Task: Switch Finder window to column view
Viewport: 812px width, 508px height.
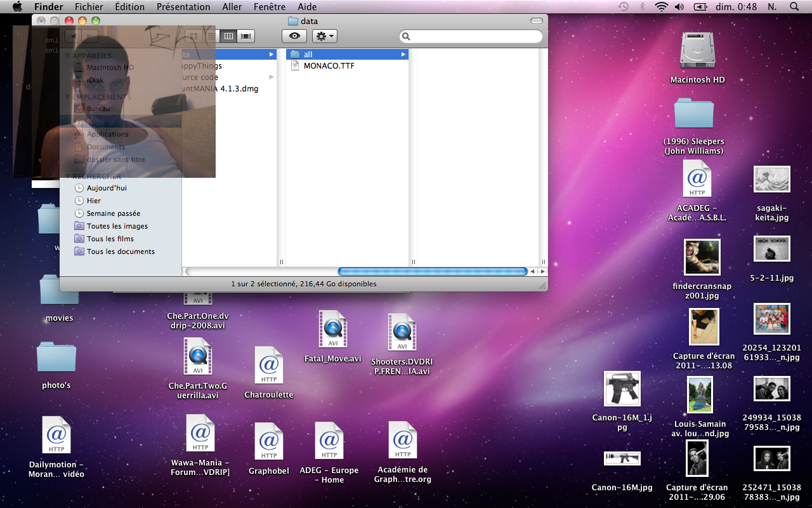Action: 229,36
